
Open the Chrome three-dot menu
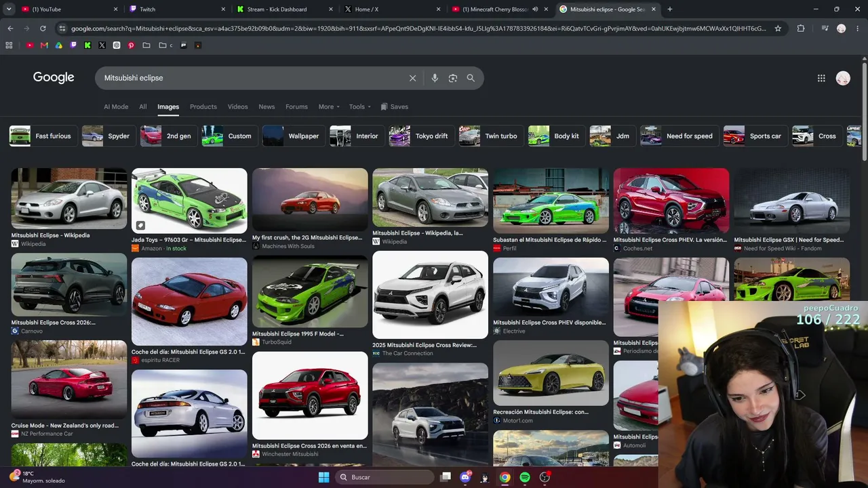[x=857, y=28]
